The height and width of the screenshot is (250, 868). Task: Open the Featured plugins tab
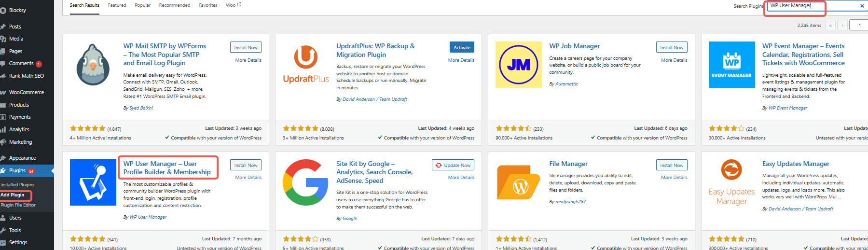point(117,5)
